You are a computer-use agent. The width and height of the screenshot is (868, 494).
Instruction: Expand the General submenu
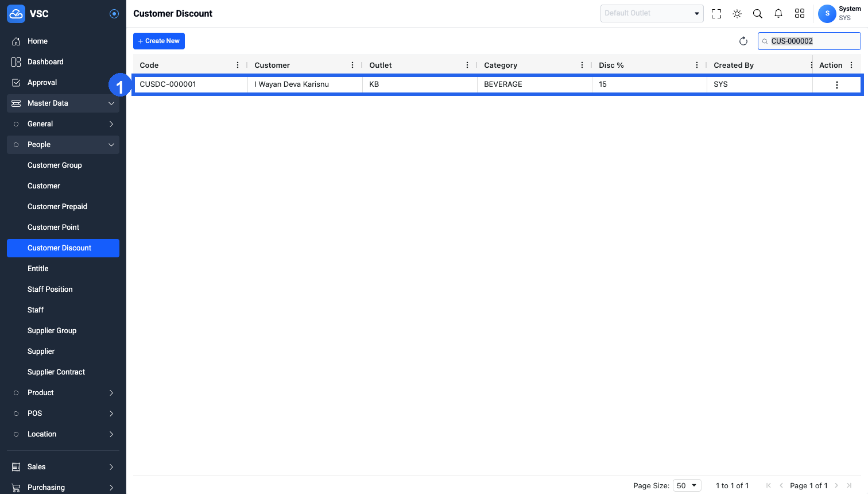click(63, 124)
